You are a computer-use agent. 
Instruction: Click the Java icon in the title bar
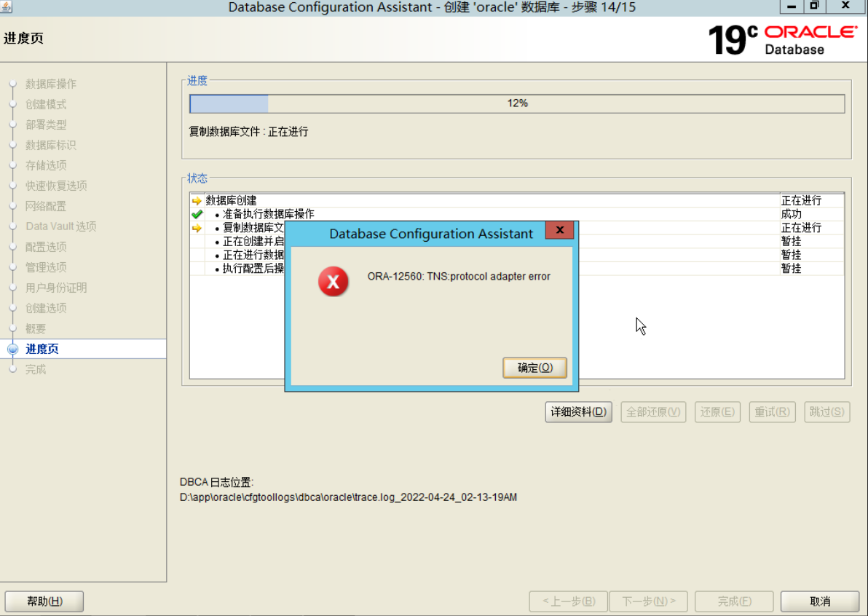coord(6,7)
